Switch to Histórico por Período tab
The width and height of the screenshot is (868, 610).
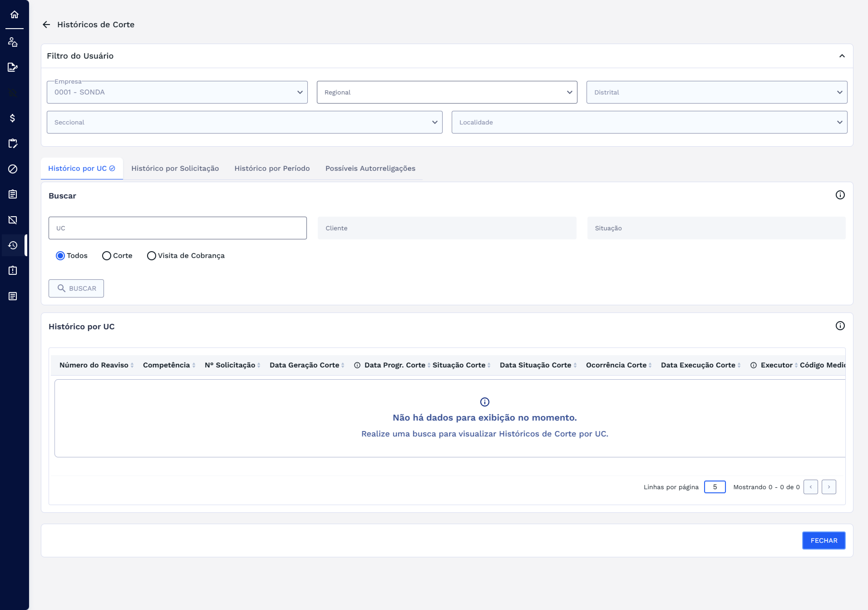272,169
